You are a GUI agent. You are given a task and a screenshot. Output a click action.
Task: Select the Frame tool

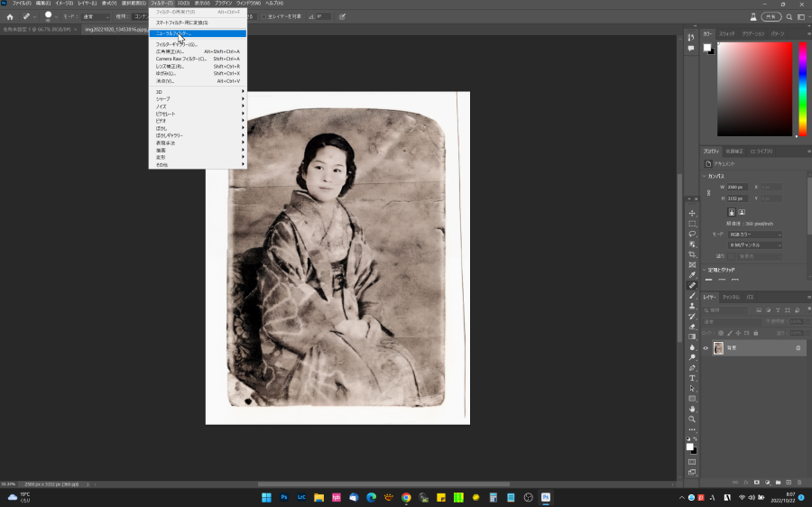tap(692, 264)
